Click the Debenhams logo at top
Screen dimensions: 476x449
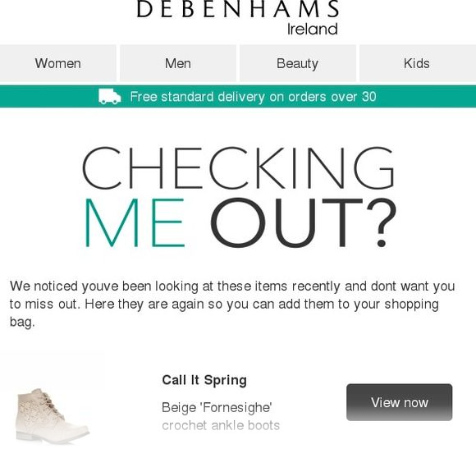(x=238, y=8)
